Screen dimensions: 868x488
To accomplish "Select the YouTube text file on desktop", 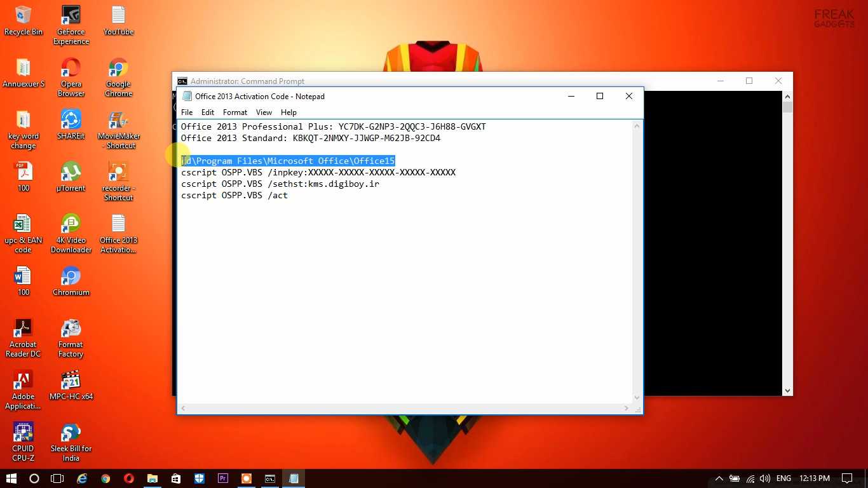I will (x=118, y=21).
